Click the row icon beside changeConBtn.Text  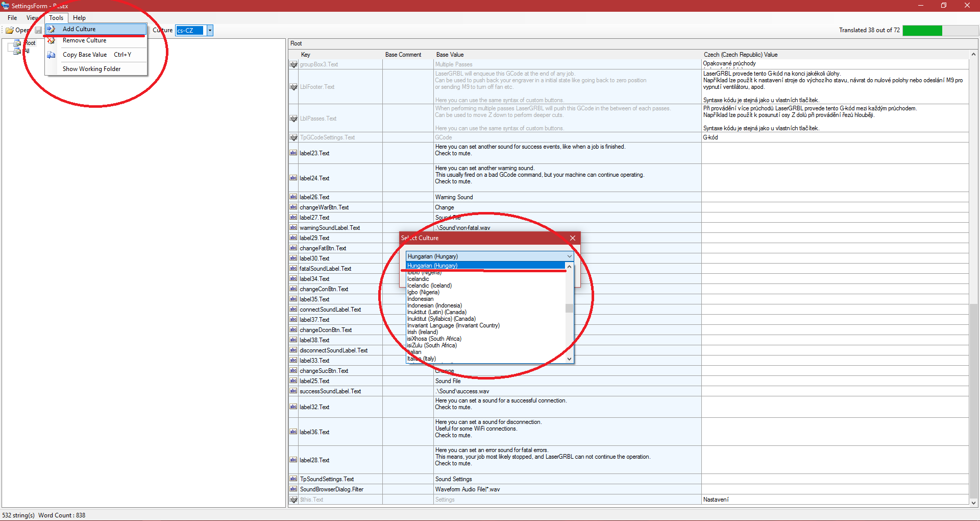[293, 289]
